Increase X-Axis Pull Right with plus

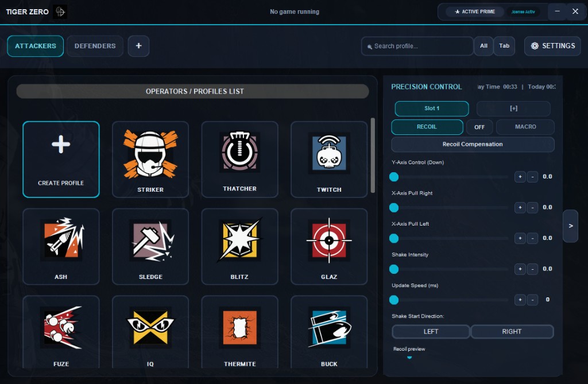(520, 207)
